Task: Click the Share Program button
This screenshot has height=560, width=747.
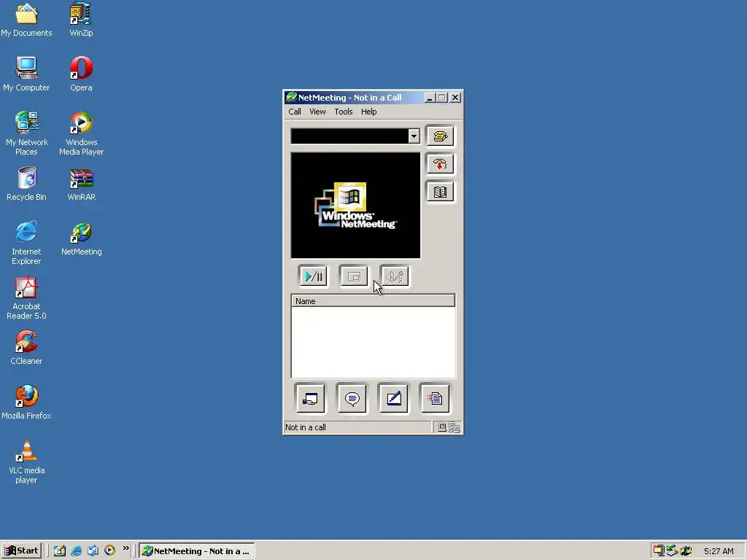Action: tap(310, 399)
